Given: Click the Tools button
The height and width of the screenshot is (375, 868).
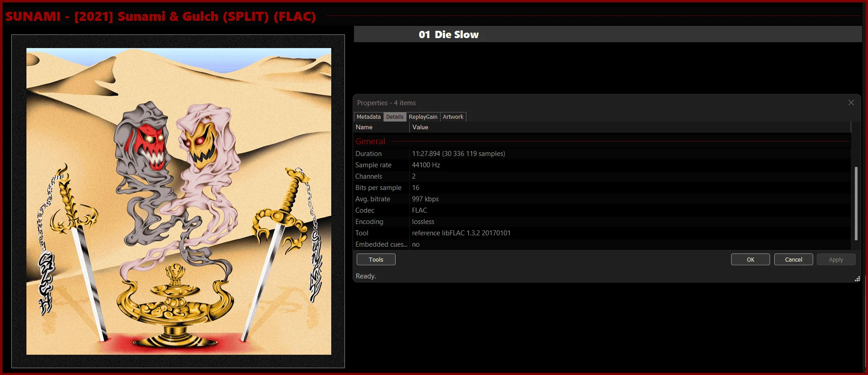Looking at the screenshot, I should click(x=376, y=259).
